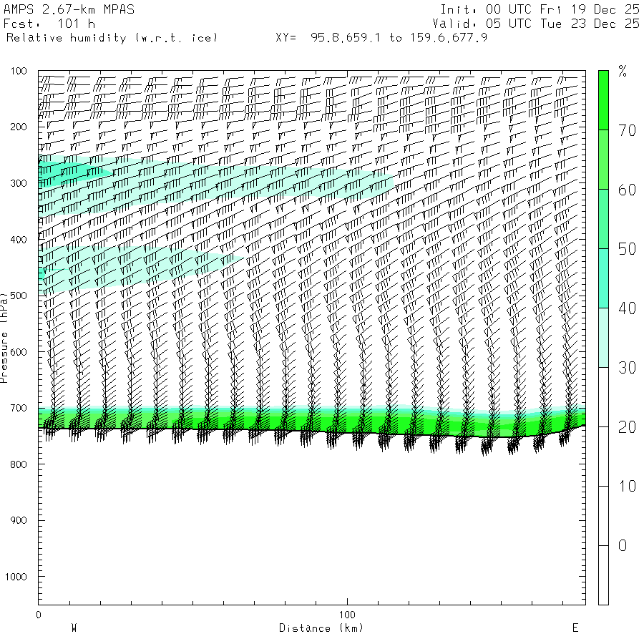
Task: Click the bright green humid layer above the terrain
Action: tap(312, 422)
